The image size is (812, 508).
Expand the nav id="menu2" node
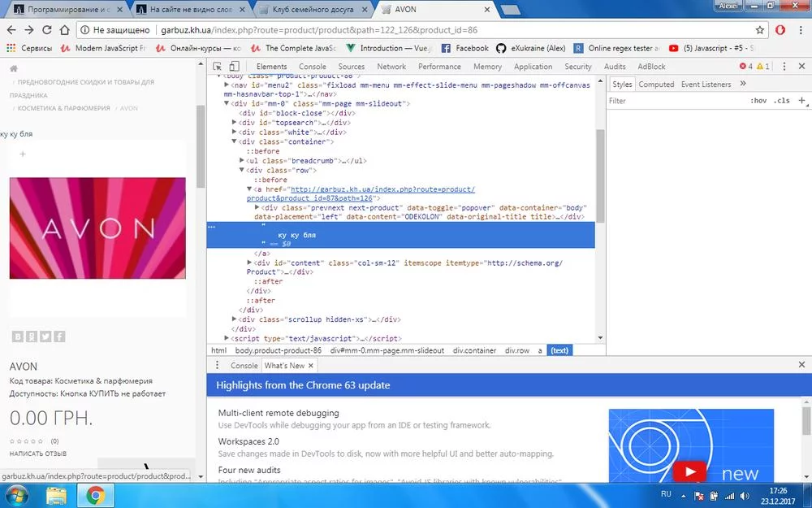coord(227,85)
